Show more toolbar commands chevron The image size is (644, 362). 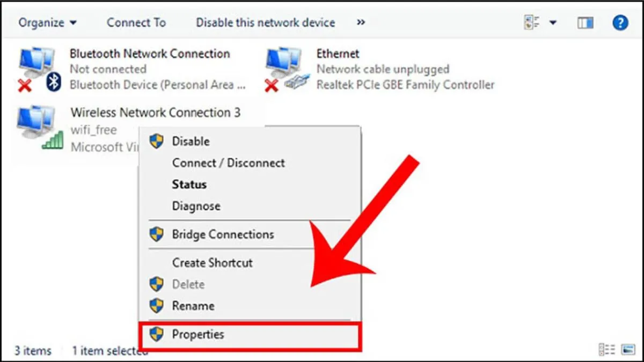click(361, 23)
